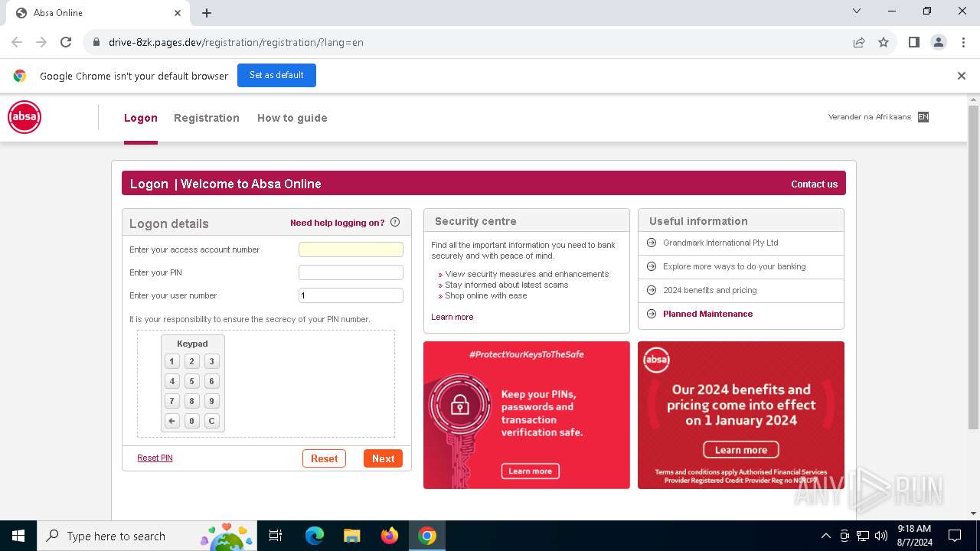Click keypad digit 2
980x551 pixels.
pyautogui.click(x=191, y=361)
